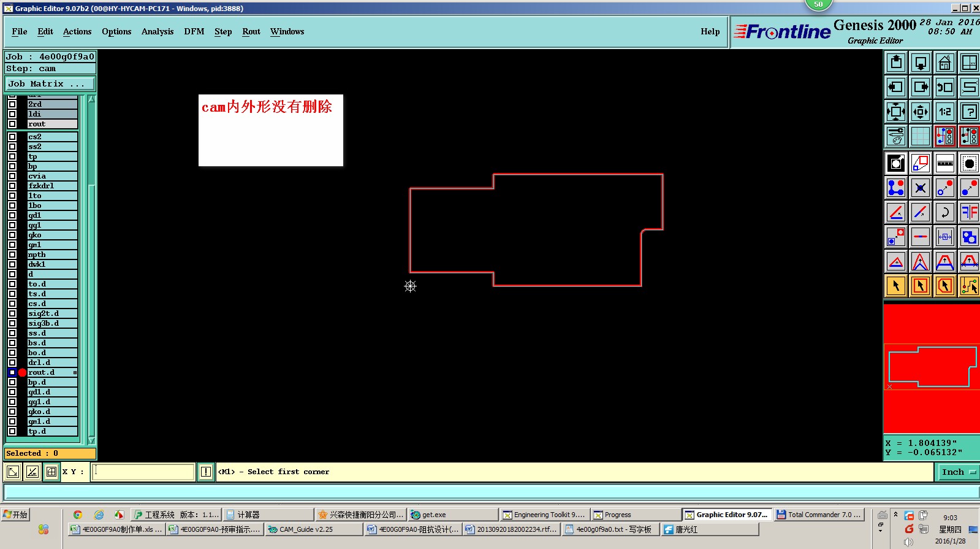
Task: Open the tools and palette settings icon
Action: pos(896,136)
